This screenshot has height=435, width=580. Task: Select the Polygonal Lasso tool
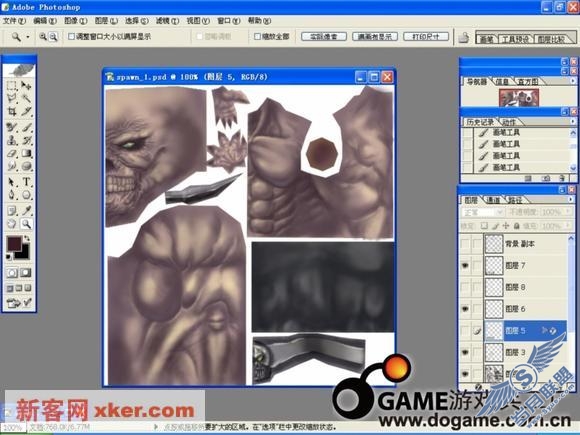[x=12, y=98]
